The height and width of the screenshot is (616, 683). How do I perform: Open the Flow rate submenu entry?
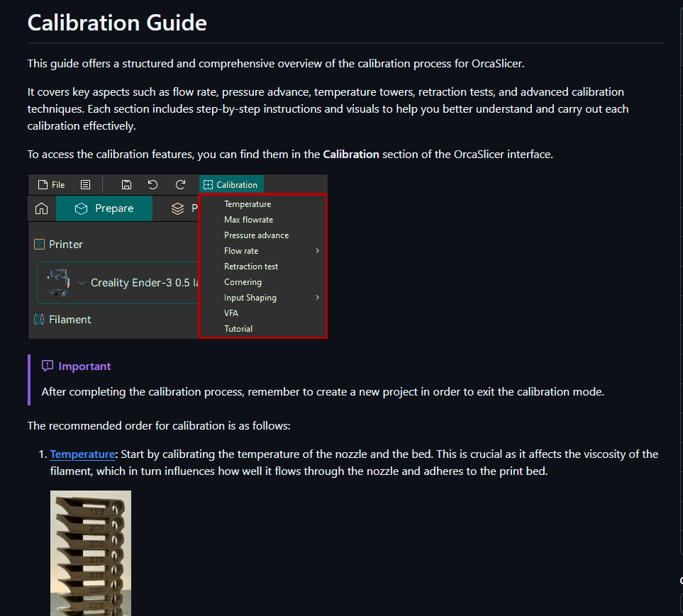[x=241, y=251]
